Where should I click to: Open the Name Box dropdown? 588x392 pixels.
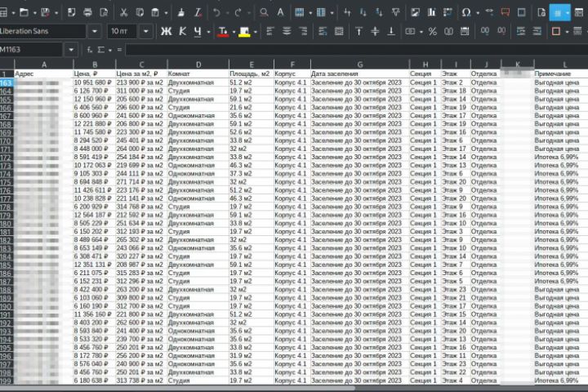[71, 50]
